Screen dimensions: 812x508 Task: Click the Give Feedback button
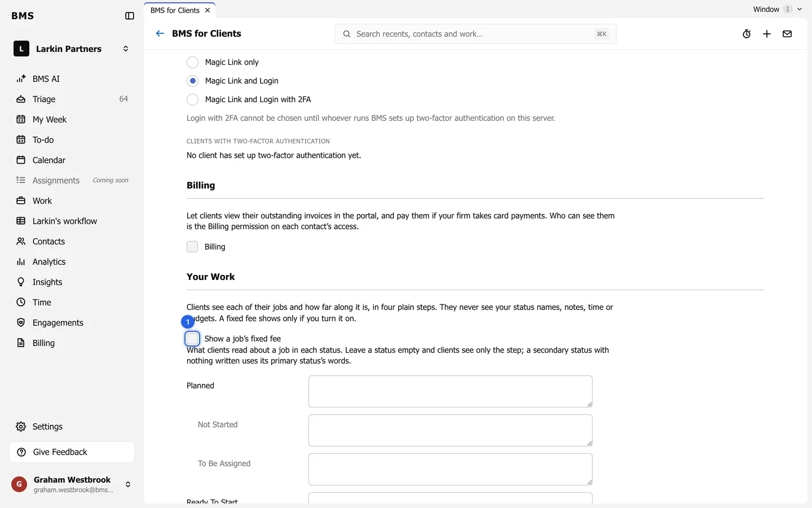tap(72, 452)
